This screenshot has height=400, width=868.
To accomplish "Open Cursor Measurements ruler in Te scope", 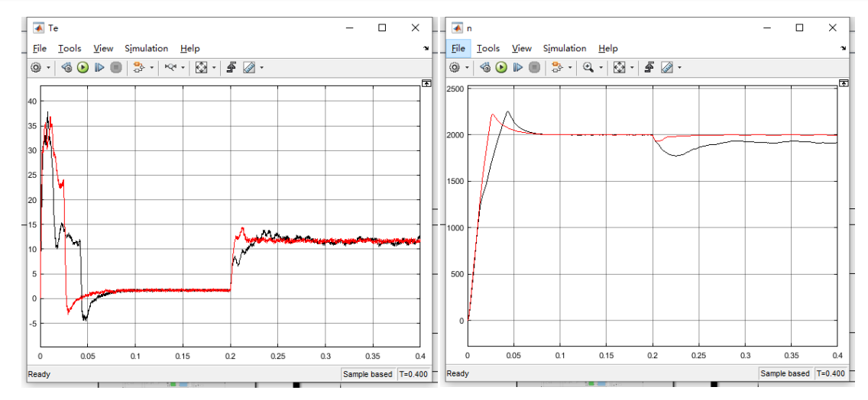I will 248,67.
